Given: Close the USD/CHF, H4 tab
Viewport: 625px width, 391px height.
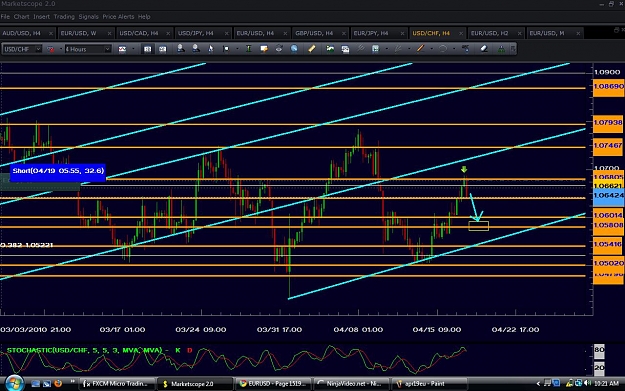Looking at the screenshot, I should tap(461, 33).
